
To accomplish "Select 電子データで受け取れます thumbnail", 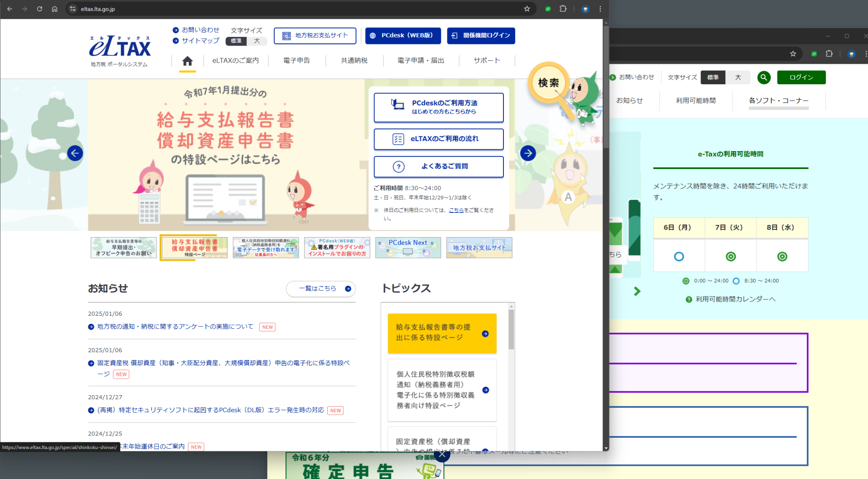I will 266,248.
